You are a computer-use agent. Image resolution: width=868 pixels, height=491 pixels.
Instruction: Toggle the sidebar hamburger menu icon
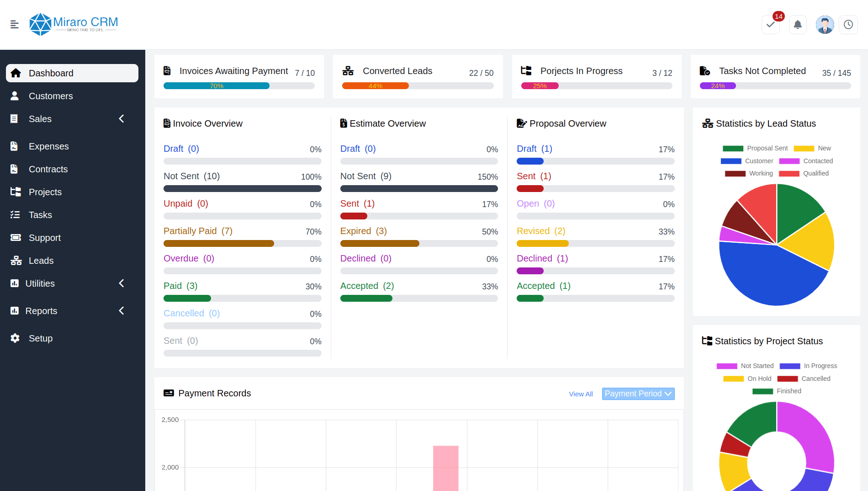15,24
